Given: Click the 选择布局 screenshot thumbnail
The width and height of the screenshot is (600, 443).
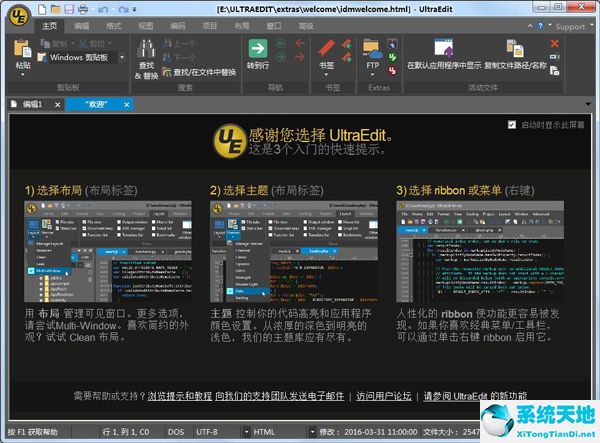Looking at the screenshot, I should click(108, 252).
